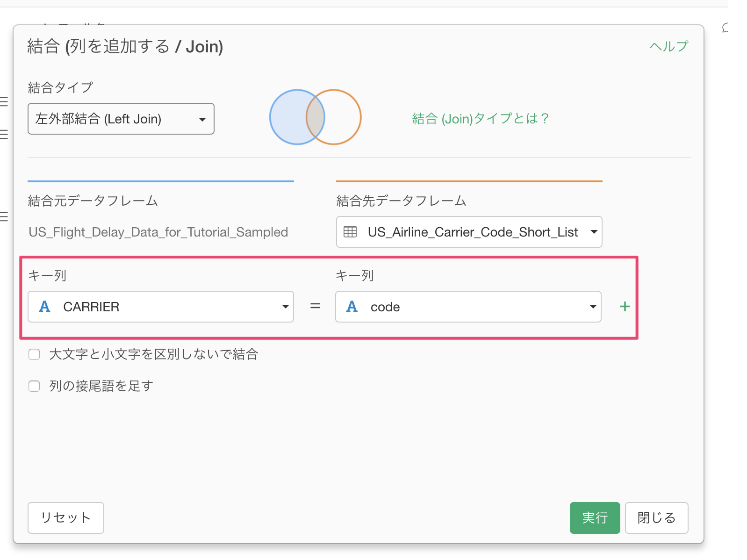This screenshot has height=560, width=747.
Task: Open the ヘルプ help link
Action: [669, 46]
